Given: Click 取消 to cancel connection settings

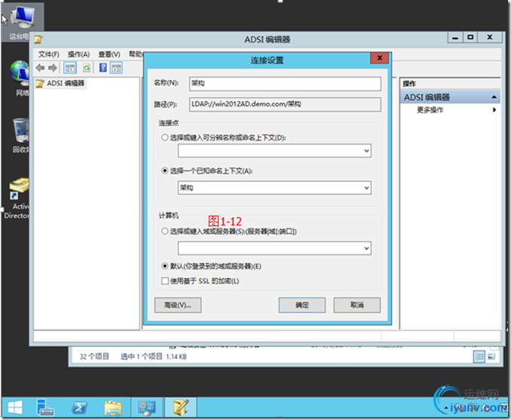Looking at the screenshot, I should tap(356, 305).
